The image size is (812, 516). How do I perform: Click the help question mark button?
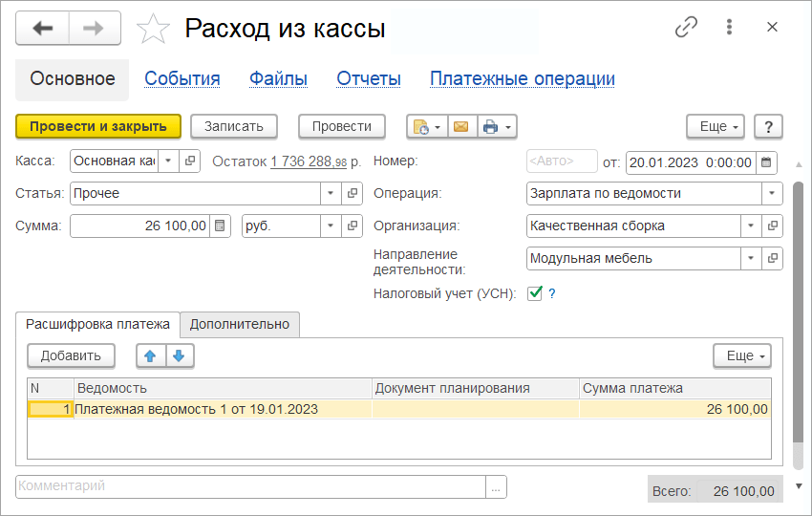click(768, 126)
